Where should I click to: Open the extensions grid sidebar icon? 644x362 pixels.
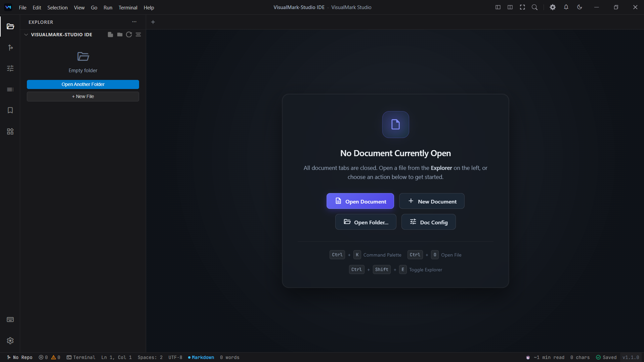click(x=10, y=131)
